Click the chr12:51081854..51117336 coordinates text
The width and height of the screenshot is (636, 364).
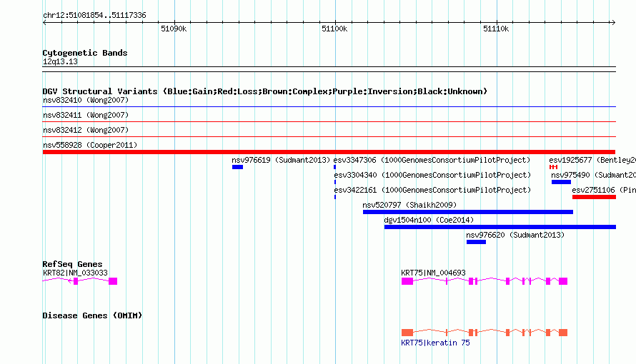pos(94,15)
